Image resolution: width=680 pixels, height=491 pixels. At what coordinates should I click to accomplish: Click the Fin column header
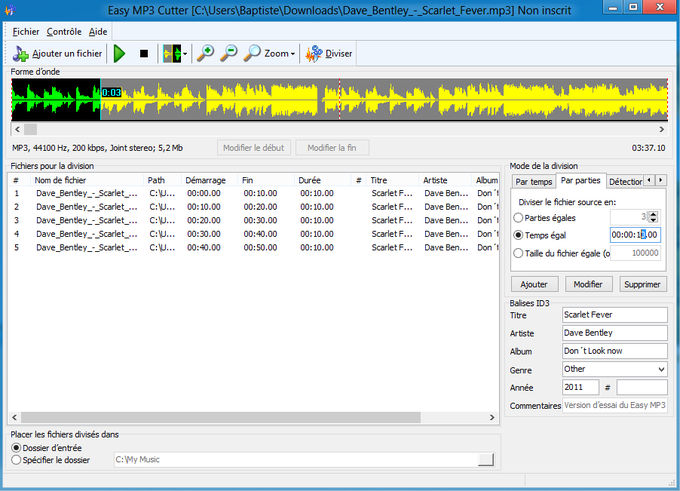266,180
